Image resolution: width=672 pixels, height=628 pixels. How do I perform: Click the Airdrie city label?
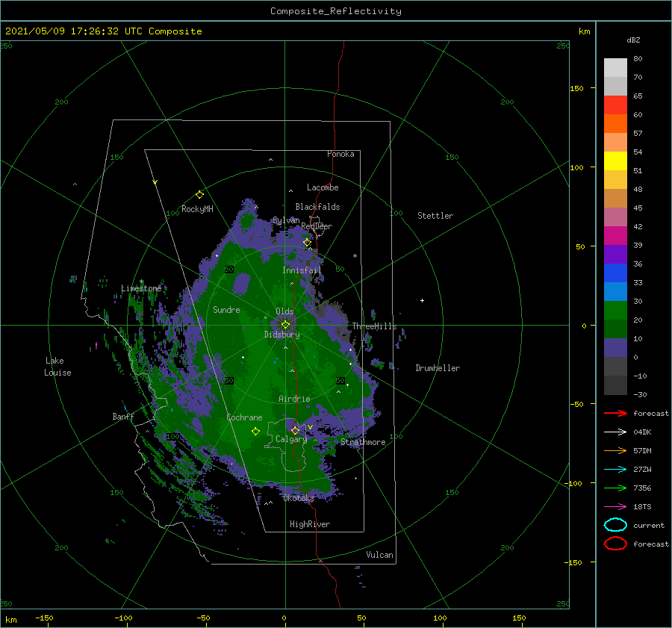pyautogui.click(x=294, y=399)
